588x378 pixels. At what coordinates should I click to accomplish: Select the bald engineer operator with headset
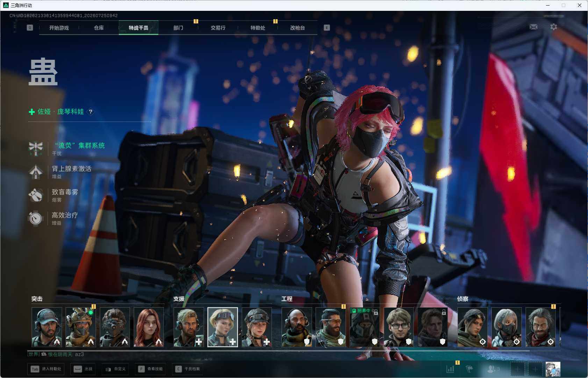(297, 327)
